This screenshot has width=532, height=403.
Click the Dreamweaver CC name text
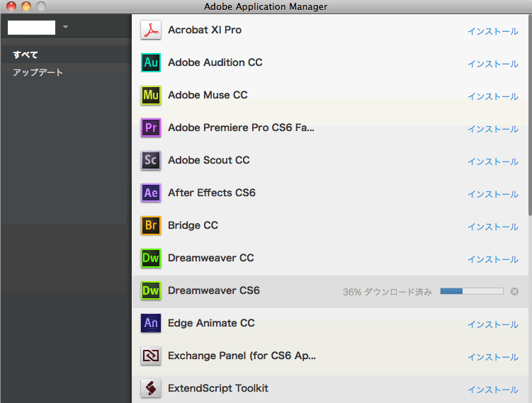point(210,258)
